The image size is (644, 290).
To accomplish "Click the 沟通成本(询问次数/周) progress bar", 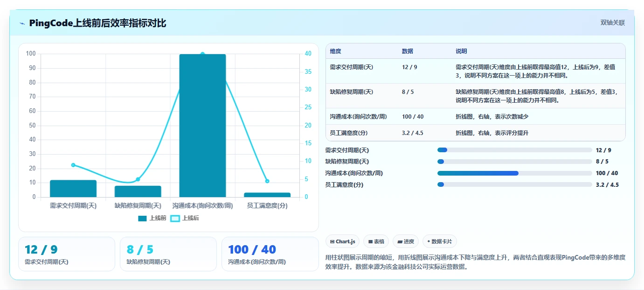I will (515, 173).
